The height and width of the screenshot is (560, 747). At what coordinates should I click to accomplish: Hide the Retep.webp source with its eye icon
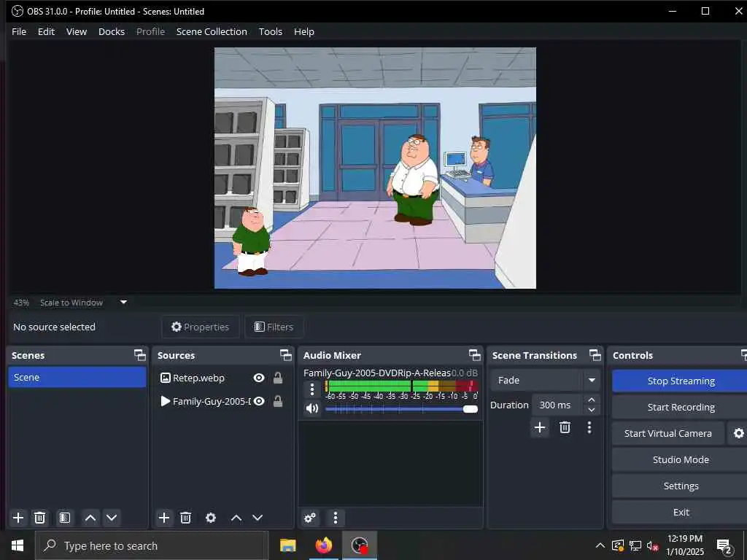pyautogui.click(x=259, y=378)
